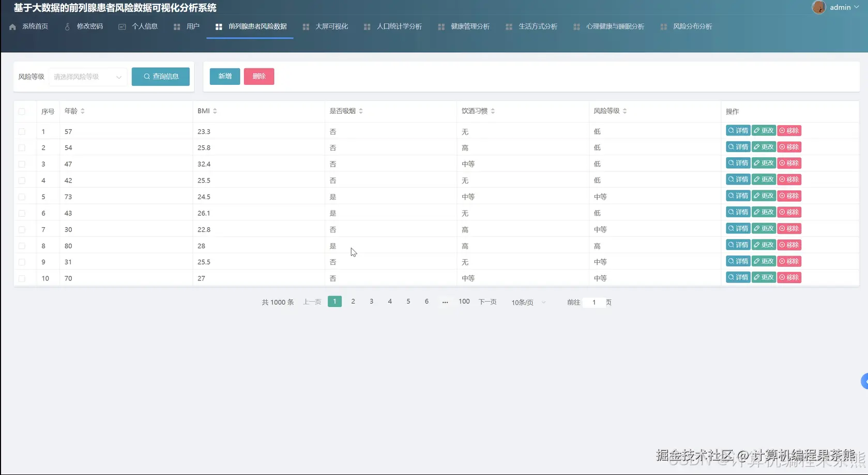
Task: Click the red 删除 button
Action: (x=258, y=76)
